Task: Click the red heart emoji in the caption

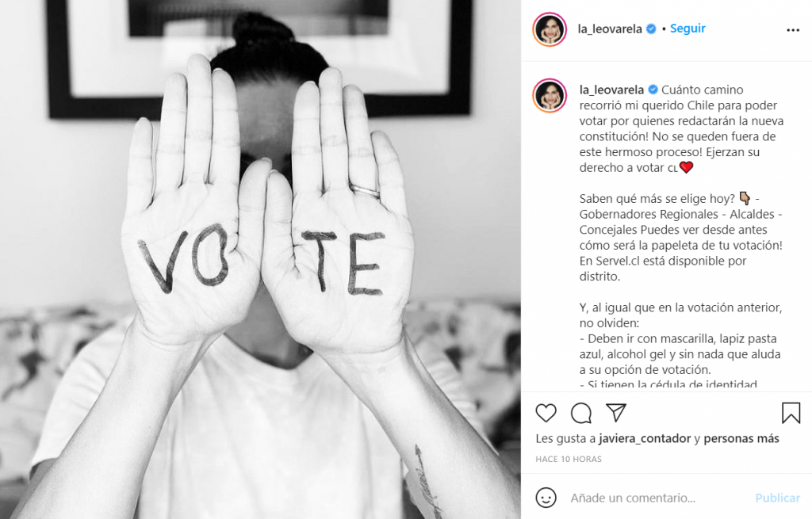Action: pyautogui.click(x=686, y=168)
